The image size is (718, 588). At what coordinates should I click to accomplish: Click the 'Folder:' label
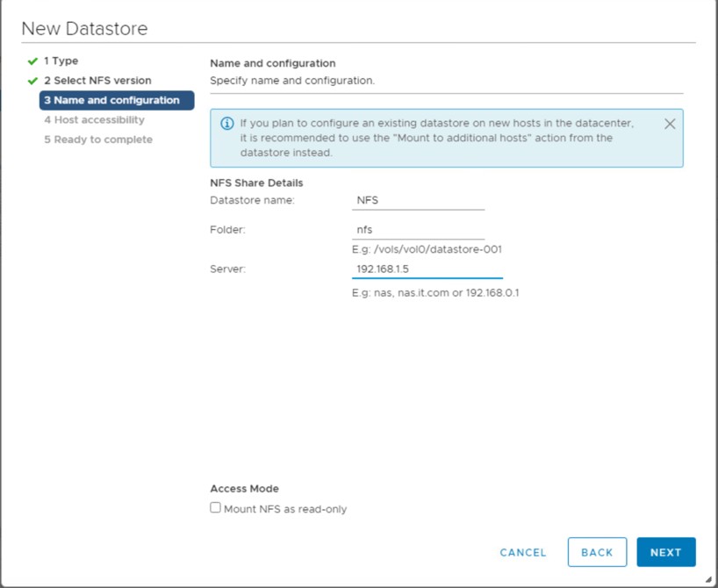tap(227, 230)
